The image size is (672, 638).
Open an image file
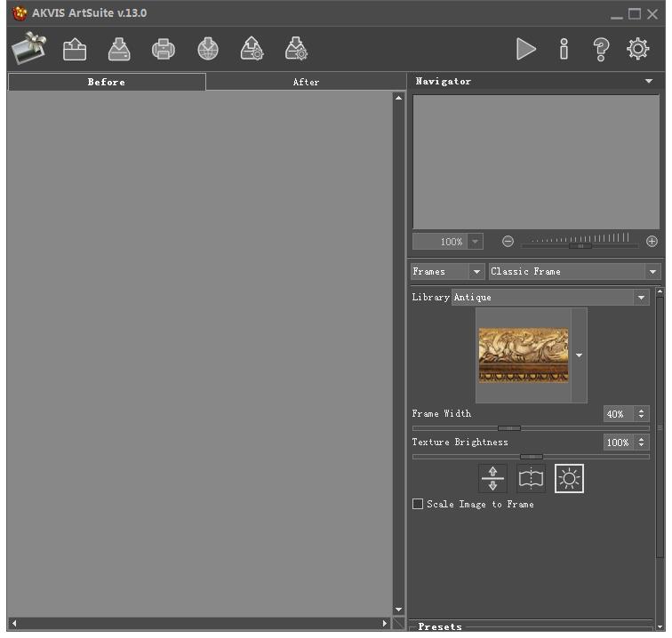click(x=75, y=49)
